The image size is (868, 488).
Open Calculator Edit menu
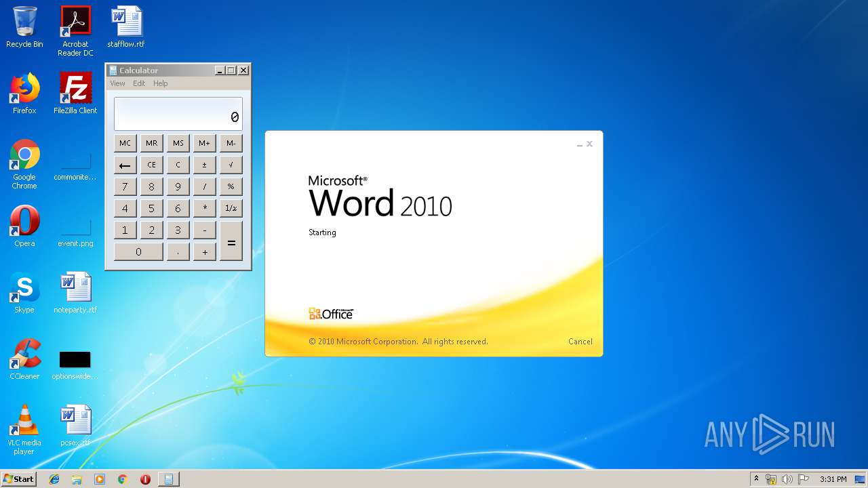coord(139,83)
